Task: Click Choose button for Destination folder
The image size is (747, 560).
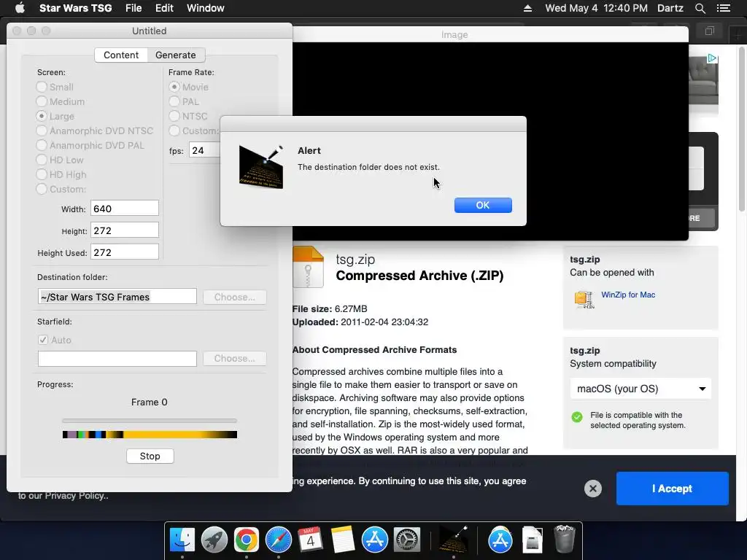Action: tap(234, 297)
